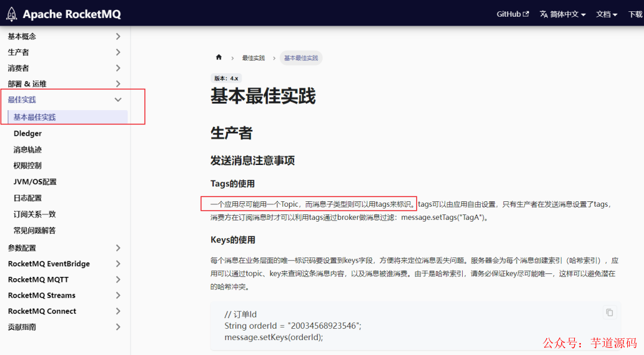Screen dimensions: 644x355
Task: Click the 基本概念 sidebar label
Action: tap(22, 36)
